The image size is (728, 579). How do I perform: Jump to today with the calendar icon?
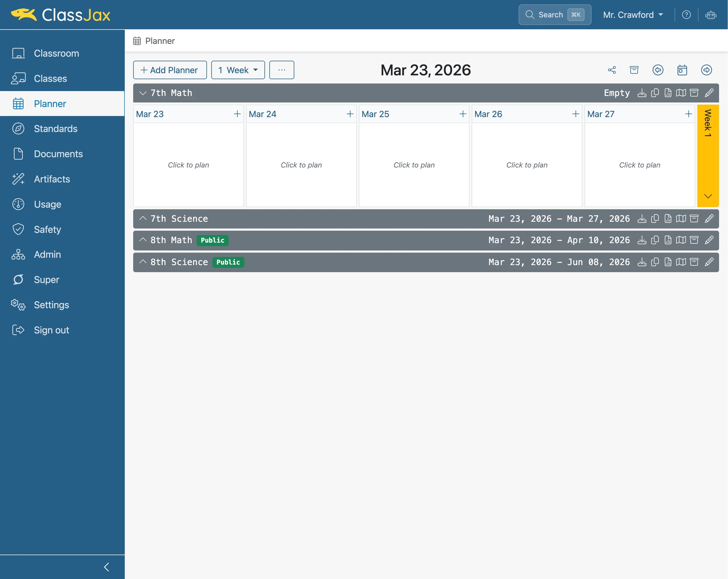tap(682, 70)
